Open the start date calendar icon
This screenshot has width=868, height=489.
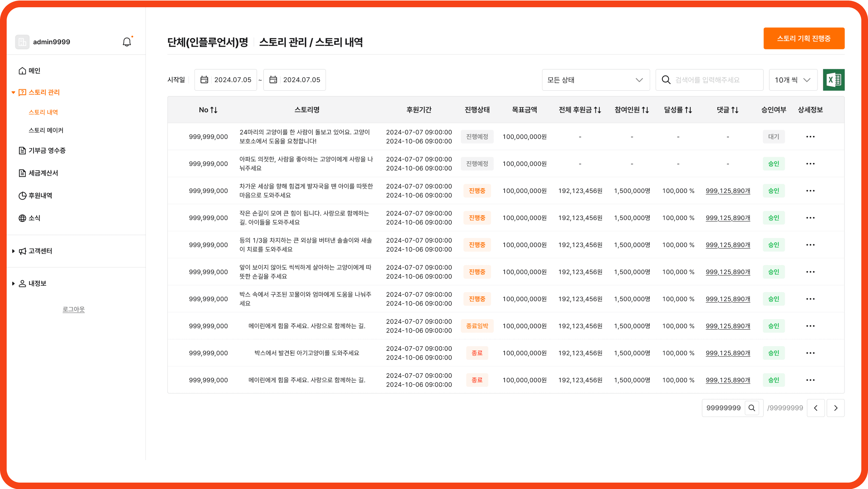(x=204, y=80)
